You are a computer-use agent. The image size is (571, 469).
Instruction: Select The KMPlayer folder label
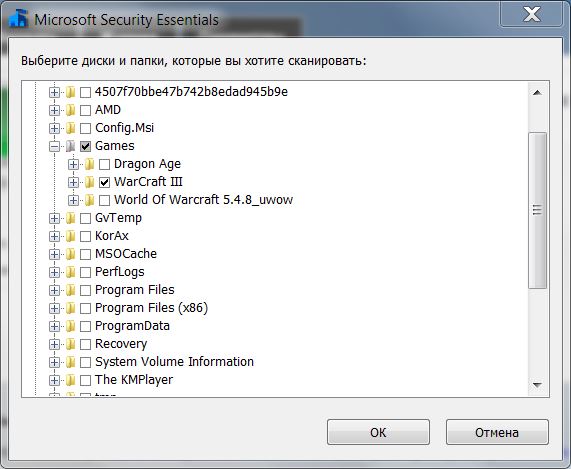pos(134,380)
